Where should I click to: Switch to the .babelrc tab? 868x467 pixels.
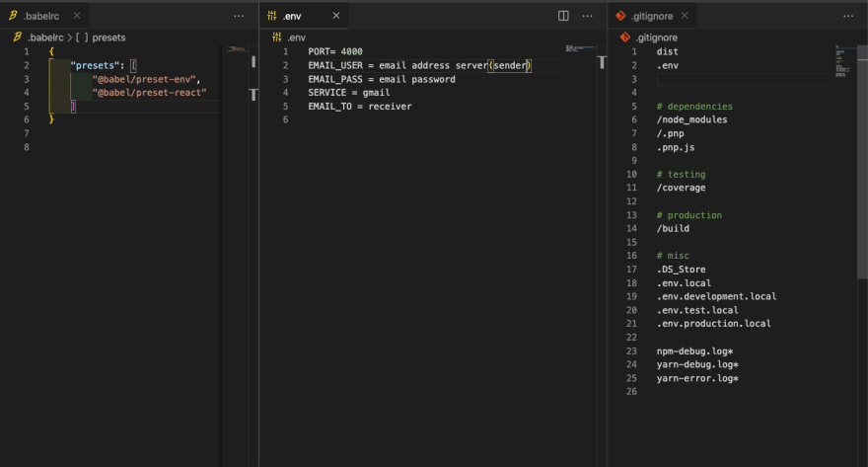point(41,16)
